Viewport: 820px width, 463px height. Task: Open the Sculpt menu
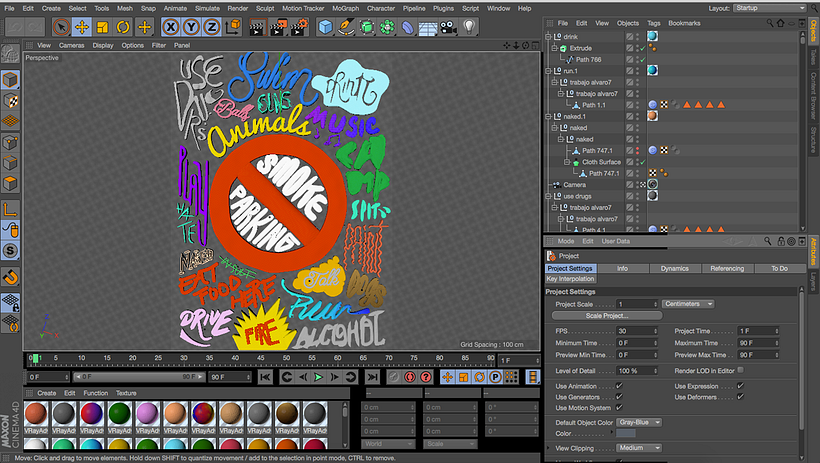pos(265,8)
